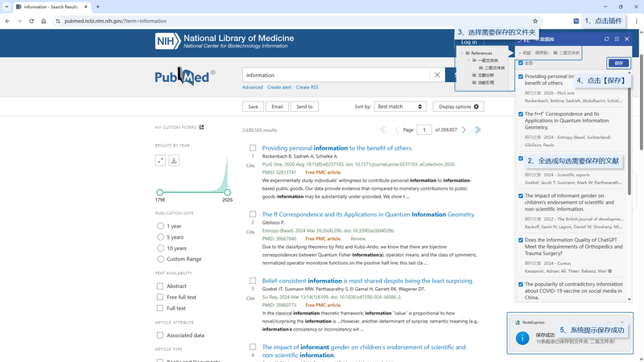This screenshot has width=644, height=362.
Task: Open the Chrome three-dot menu
Action: [x=636, y=21]
